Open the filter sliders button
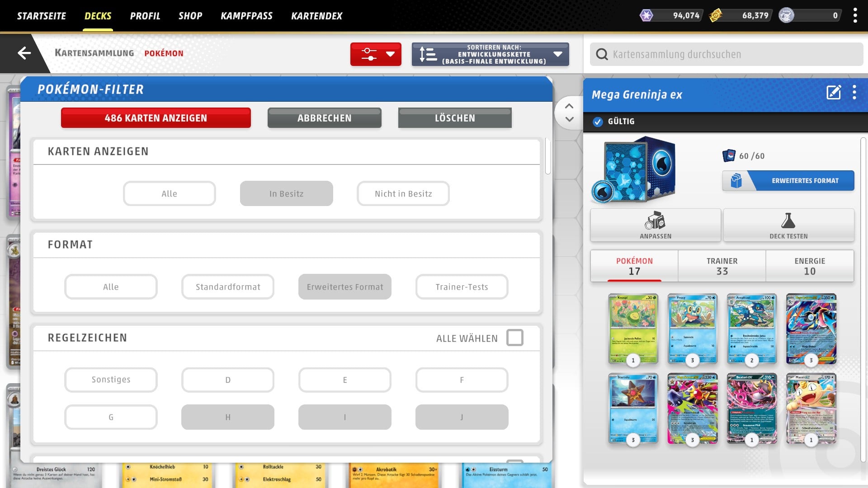The image size is (868, 488). click(376, 54)
